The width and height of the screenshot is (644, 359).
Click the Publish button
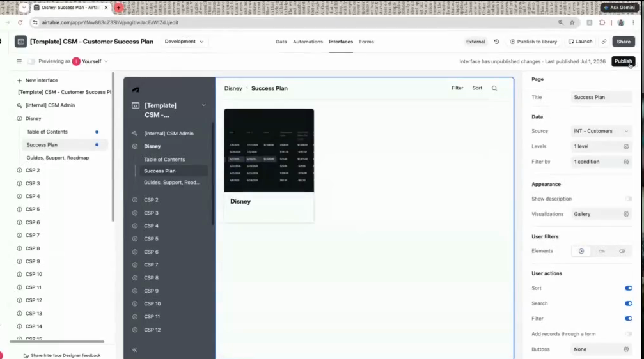(x=623, y=61)
